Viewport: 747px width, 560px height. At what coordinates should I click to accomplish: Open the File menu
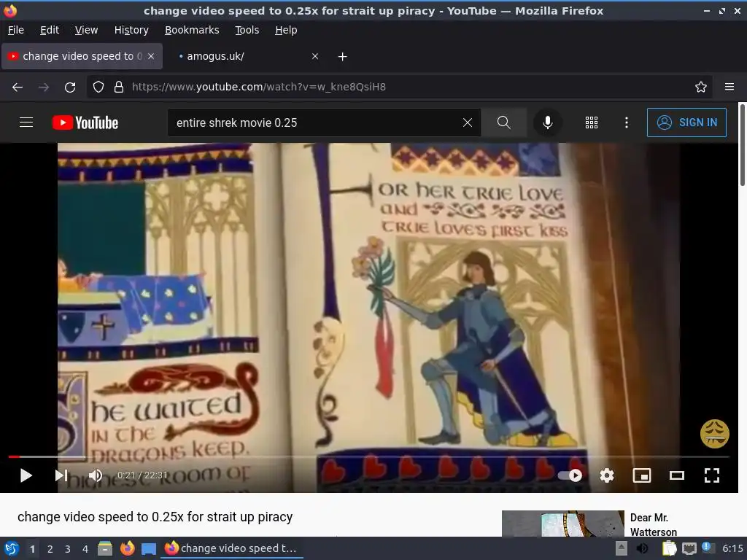coord(16,30)
